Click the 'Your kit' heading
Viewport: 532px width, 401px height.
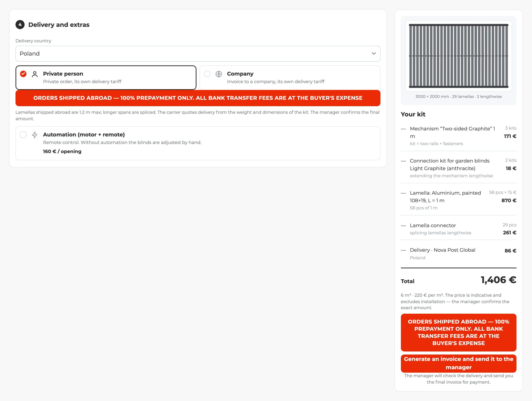(413, 114)
